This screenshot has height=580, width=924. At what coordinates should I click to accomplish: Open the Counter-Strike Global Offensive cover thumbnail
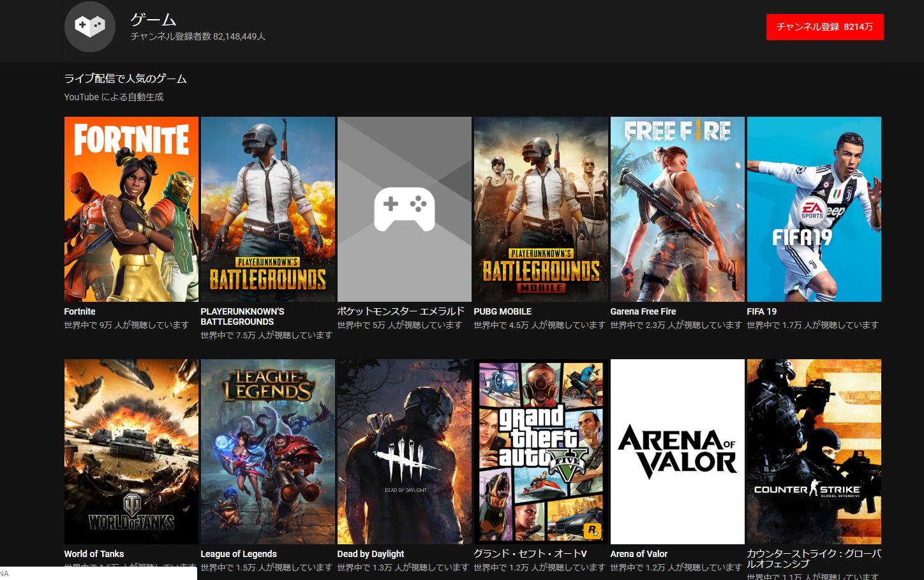tap(814, 452)
